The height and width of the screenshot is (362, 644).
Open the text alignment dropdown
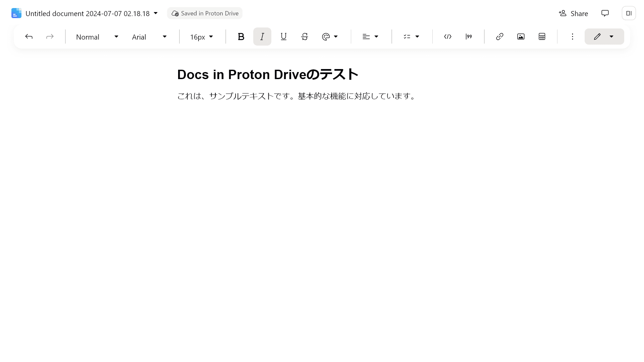coord(371,37)
